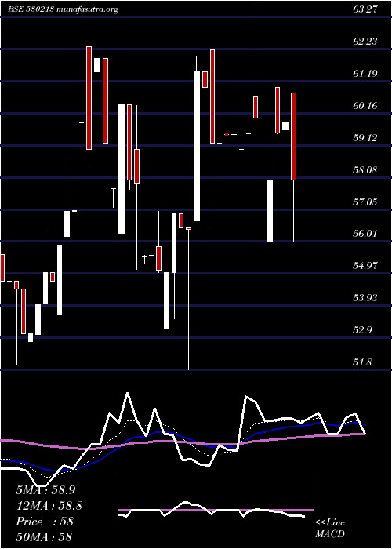The image size is (392, 549).
Task: Select the 51.8 price axis label
Action: pyautogui.click(x=362, y=362)
